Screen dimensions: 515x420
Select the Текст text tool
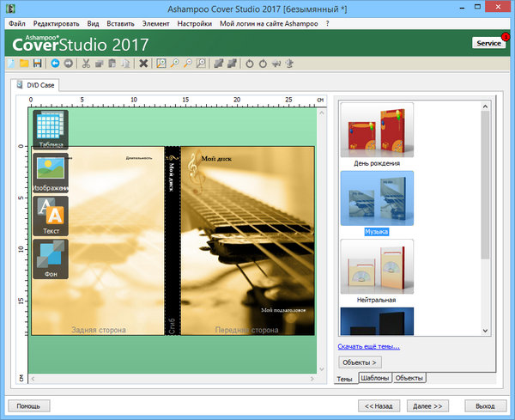point(51,216)
